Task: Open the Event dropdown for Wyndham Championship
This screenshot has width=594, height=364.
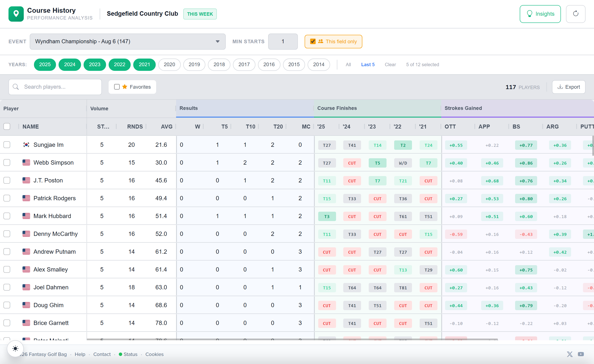Action: point(127,41)
